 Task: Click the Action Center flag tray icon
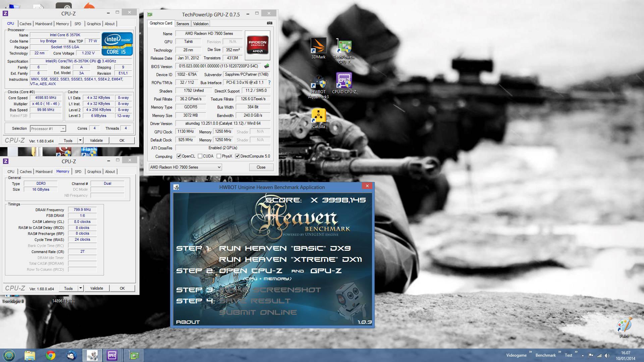591,356
